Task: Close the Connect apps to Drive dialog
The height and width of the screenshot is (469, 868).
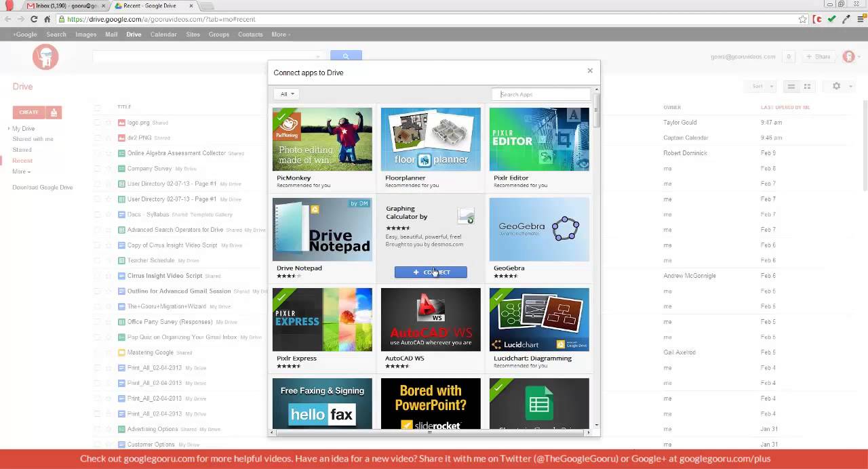Action: 590,70
